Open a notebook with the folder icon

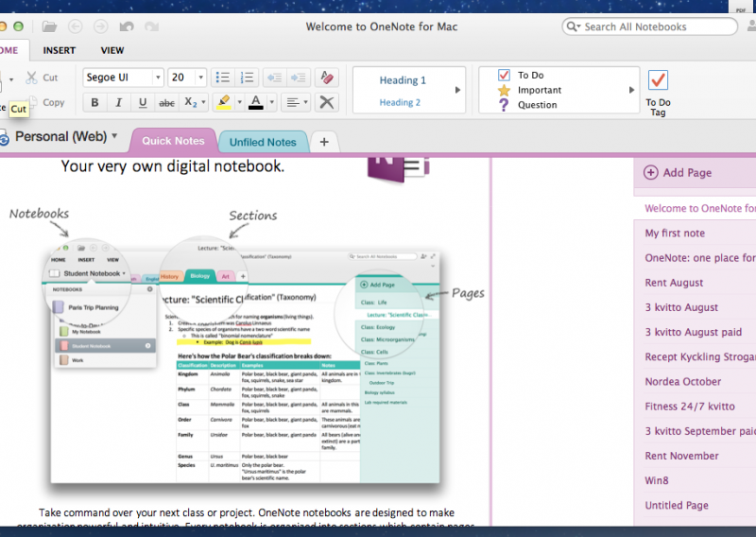point(49,26)
